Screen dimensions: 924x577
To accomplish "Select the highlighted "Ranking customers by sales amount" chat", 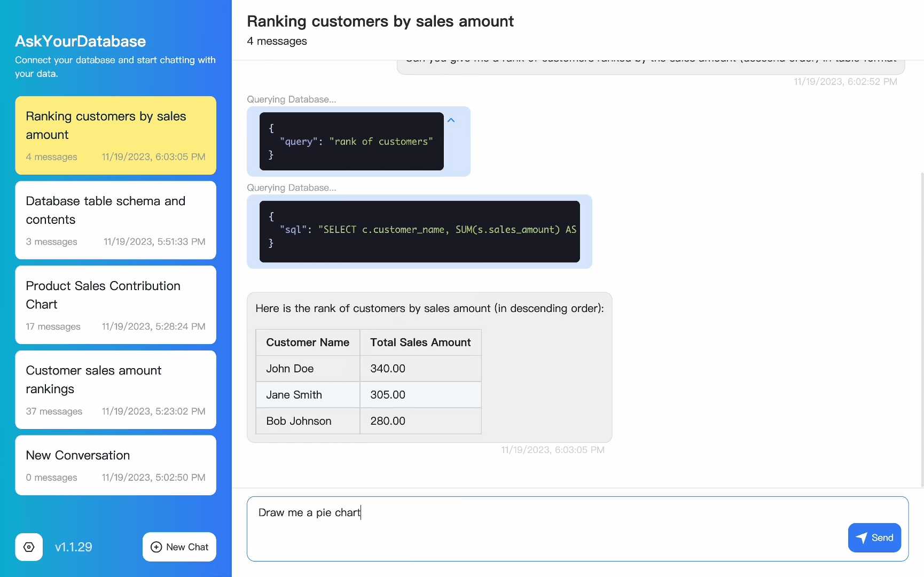I will (115, 135).
